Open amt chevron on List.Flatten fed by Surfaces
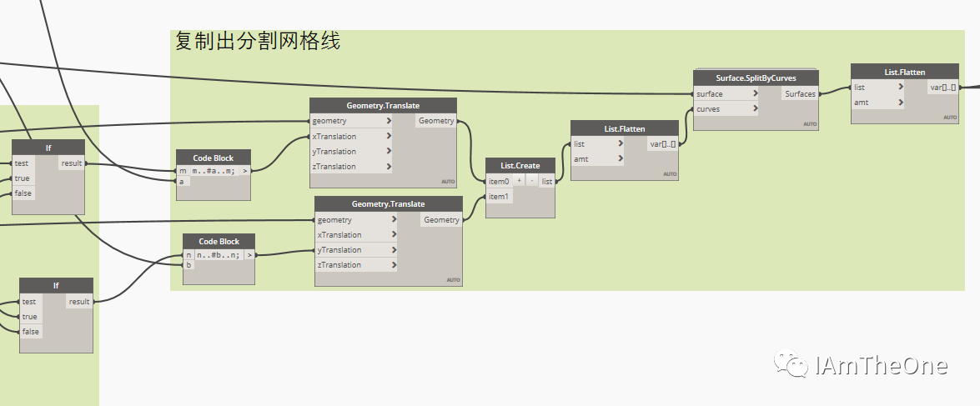This screenshot has height=406, width=980. coord(902,103)
